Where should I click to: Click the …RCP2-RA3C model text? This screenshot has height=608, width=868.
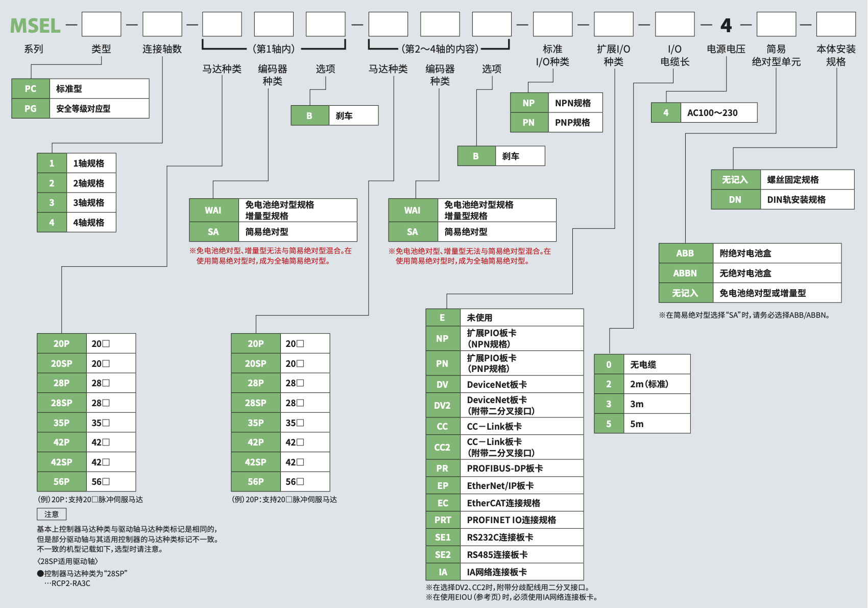[67, 583]
